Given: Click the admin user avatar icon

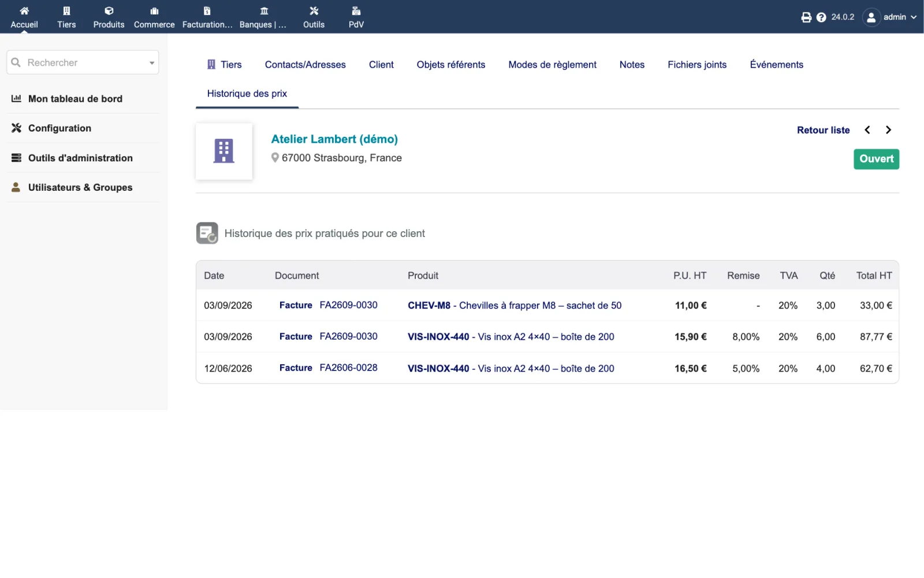Looking at the screenshot, I should 871,17.
